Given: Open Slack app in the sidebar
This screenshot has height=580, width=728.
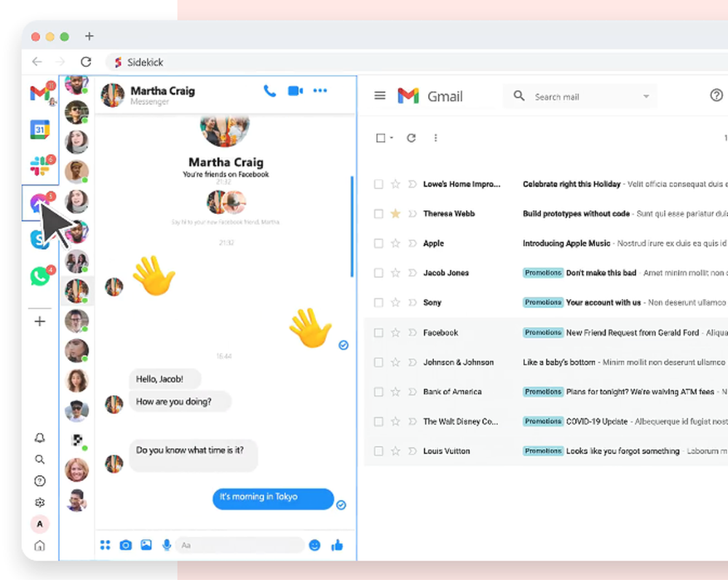Looking at the screenshot, I should pos(40,166).
